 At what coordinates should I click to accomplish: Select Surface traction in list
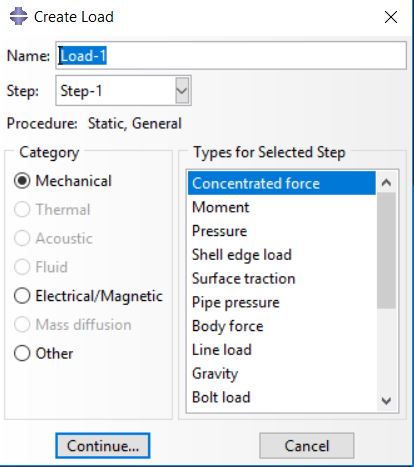pyautogui.click(x=282, y=279)
